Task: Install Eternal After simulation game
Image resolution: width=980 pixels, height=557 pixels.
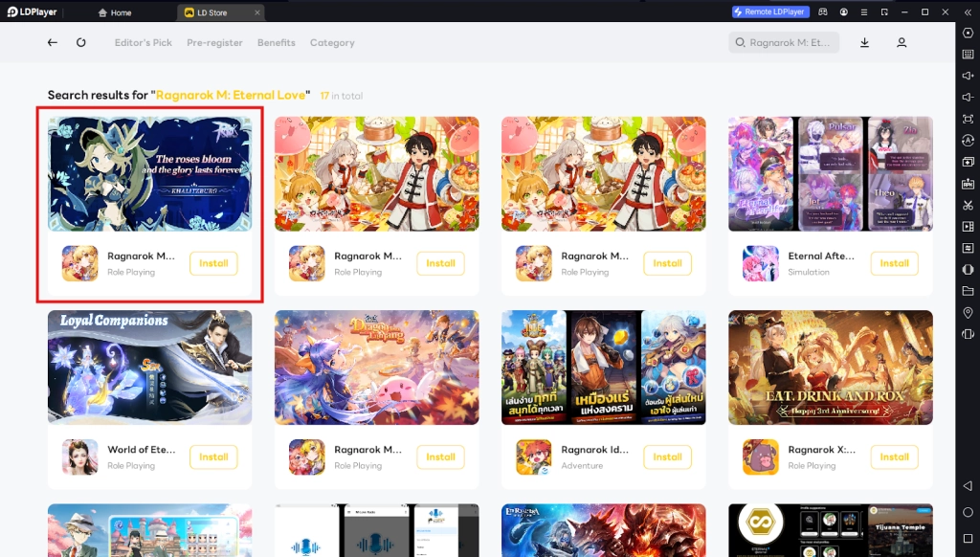Action: click(x=894, y=263)
